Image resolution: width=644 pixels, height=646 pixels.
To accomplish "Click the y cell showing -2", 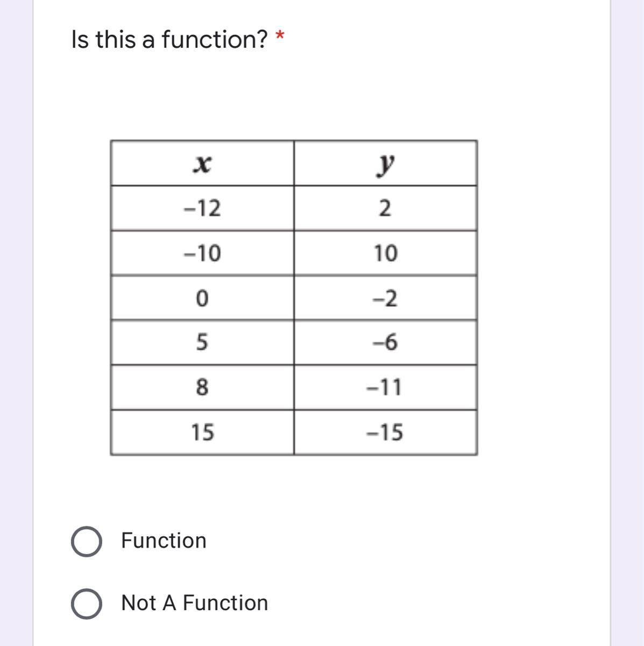I will (x=385, y=298).
